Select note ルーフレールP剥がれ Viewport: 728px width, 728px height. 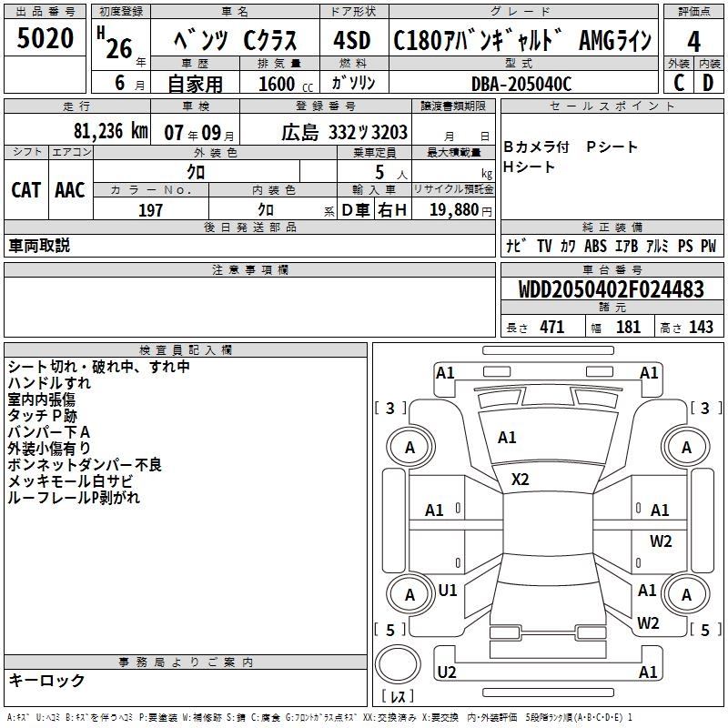pyautogui.click(x=74, y=498)
